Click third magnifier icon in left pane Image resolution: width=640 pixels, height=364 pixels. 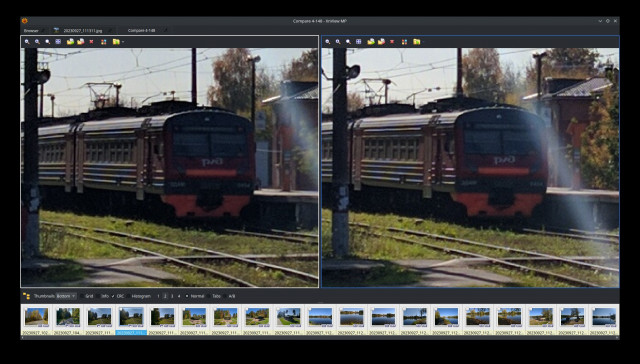pos(47,42)
